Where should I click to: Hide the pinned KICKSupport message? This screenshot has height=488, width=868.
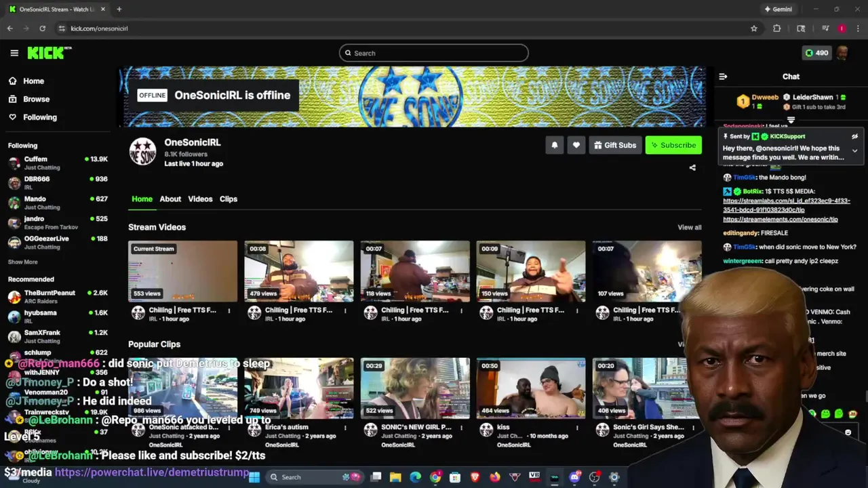tap(854, 136)
